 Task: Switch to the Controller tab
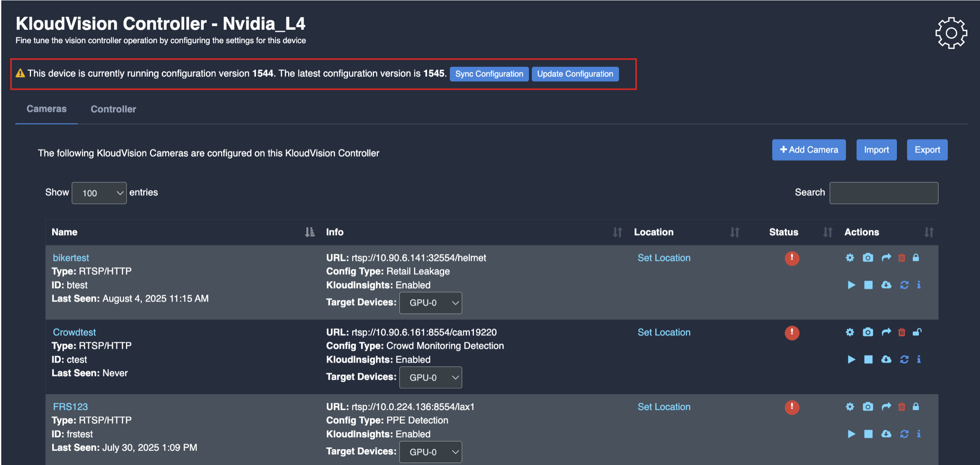(113, 109)
